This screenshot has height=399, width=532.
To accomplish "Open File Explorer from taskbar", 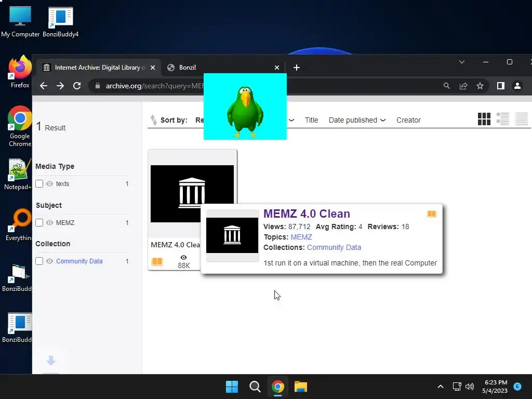I will (x=301, y=387).
